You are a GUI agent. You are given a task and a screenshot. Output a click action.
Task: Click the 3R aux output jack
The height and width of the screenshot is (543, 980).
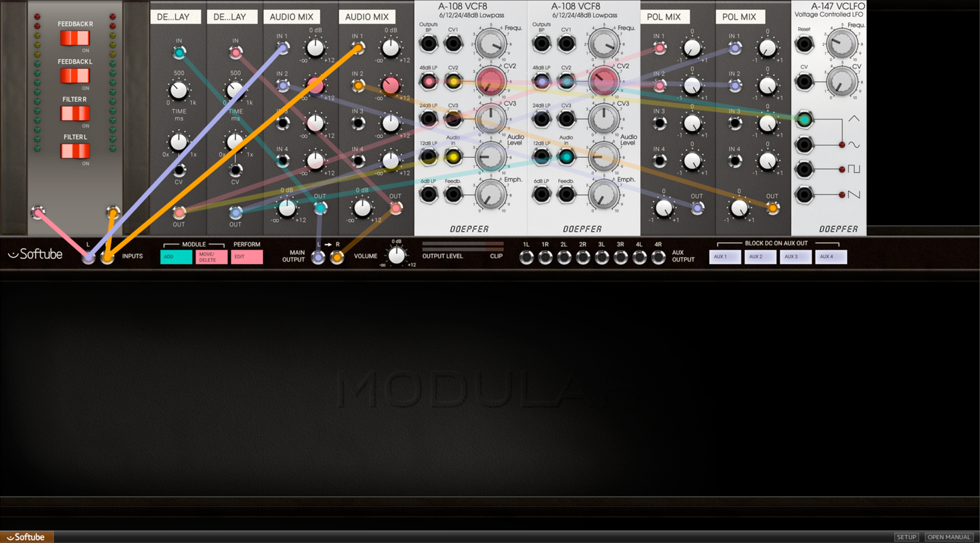[621, 257]
